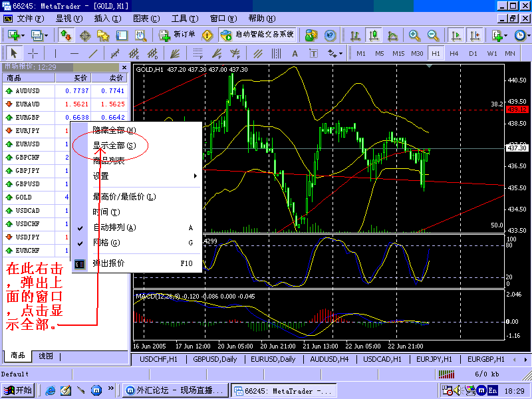Select EURCHF row in Market Watch

[x=36, y=251]
